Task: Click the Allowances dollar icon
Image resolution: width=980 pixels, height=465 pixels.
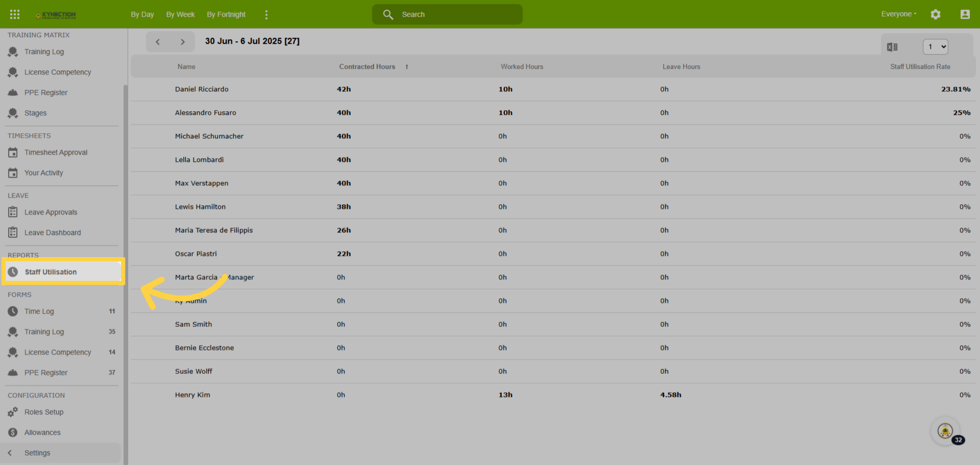Action: 13,432
